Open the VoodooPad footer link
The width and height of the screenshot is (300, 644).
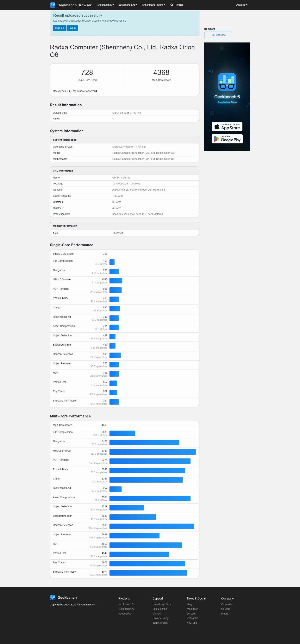125,614
